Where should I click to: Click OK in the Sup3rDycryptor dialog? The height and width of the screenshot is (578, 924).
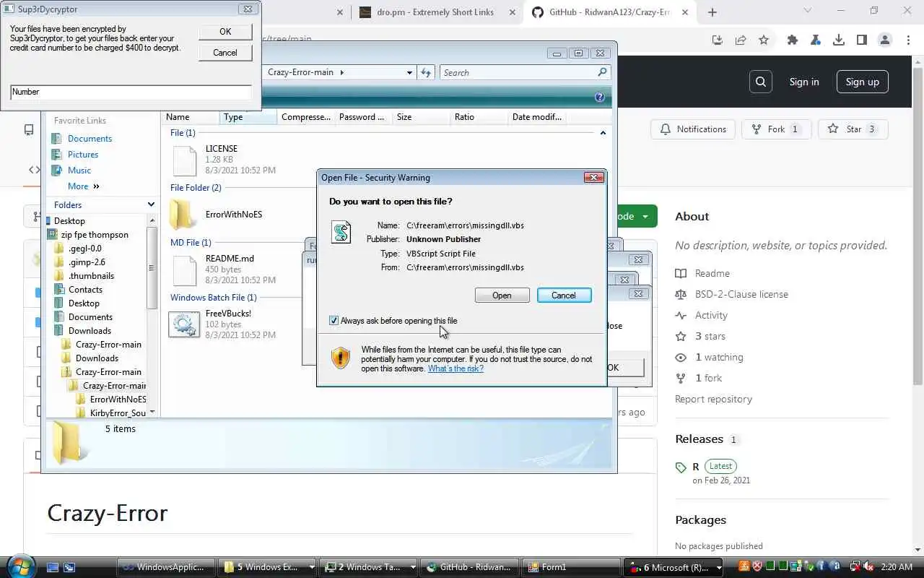point(225,31)
